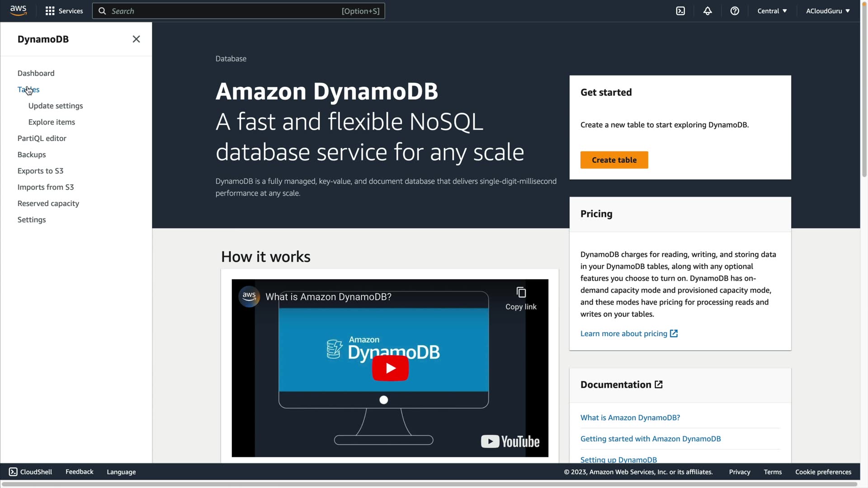Close the DynamoDB navigation panel

tap(136, 39)
